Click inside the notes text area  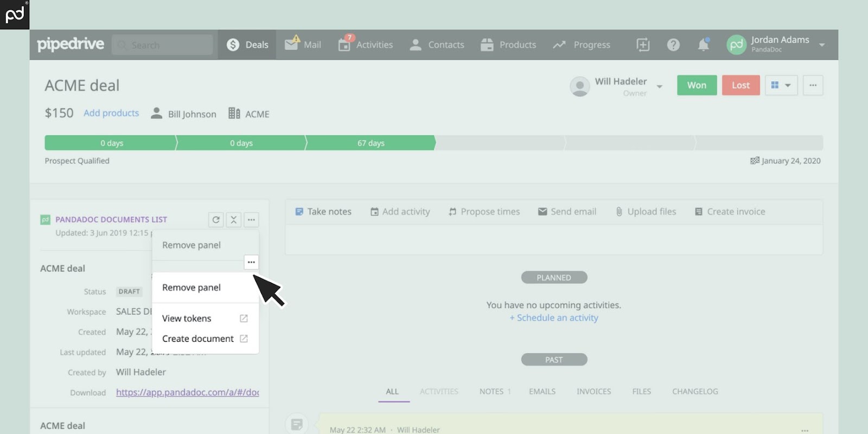click(554, 240)
